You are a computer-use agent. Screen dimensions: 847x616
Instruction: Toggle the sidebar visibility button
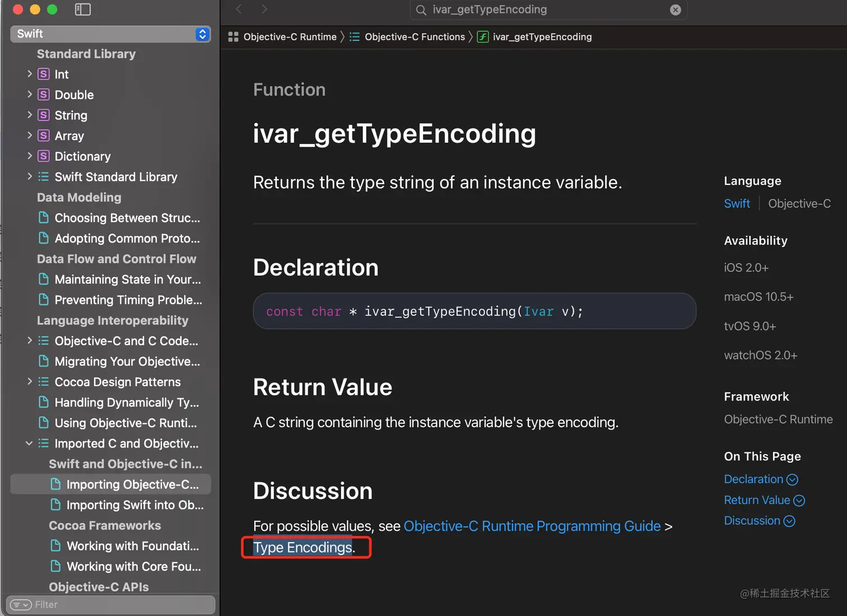82,10
